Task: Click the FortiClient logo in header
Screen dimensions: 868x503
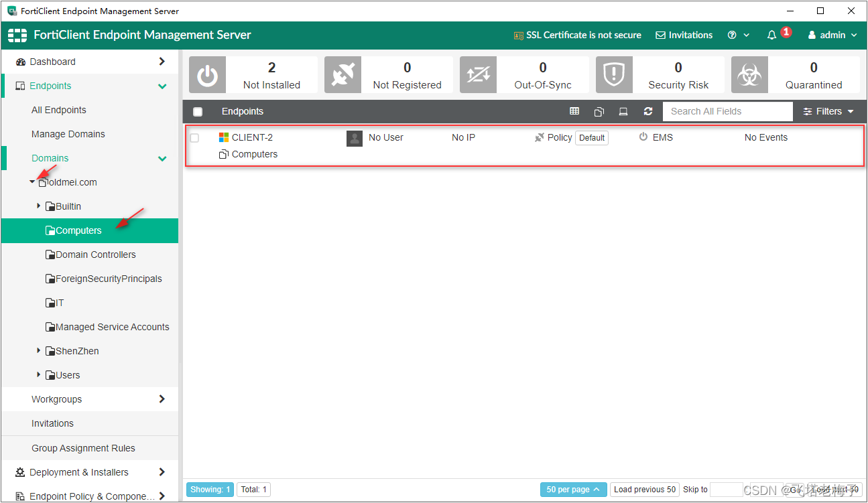Action: (x=17, y=35)
